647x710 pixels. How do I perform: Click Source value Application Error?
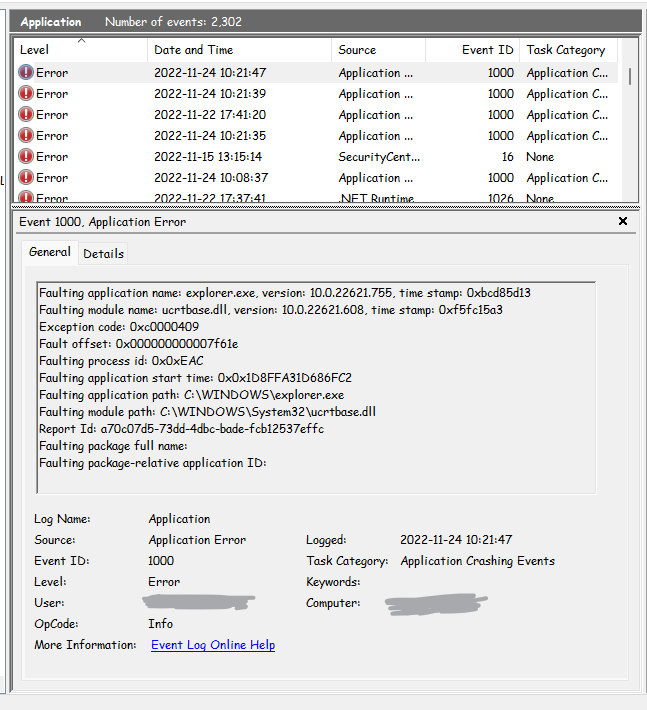pos(197,540)
